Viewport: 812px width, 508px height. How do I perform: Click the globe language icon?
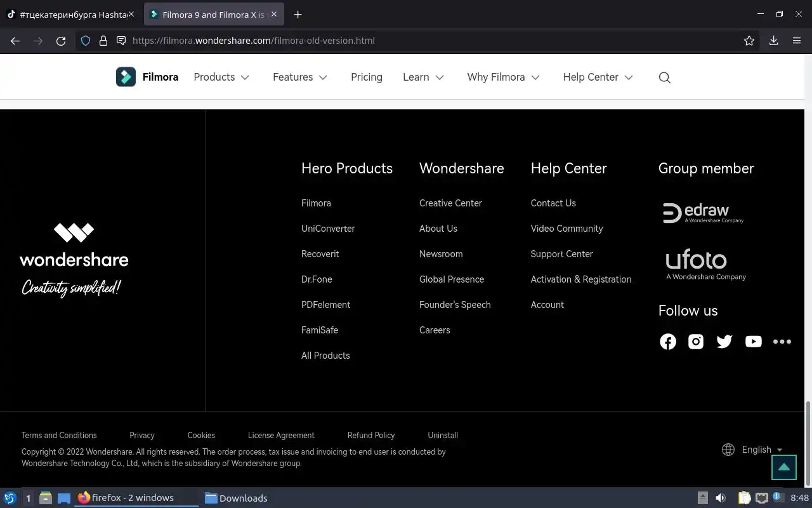(x=728, y=450)
